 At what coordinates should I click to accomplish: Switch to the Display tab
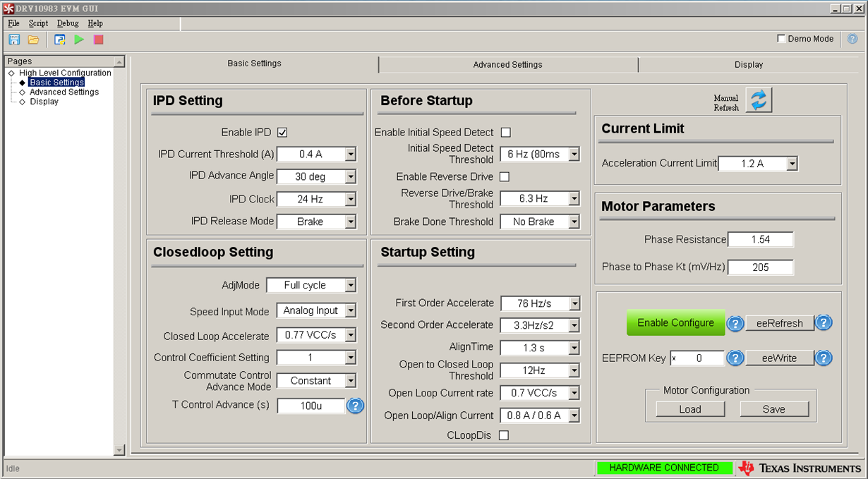click(x=749, y=64)
